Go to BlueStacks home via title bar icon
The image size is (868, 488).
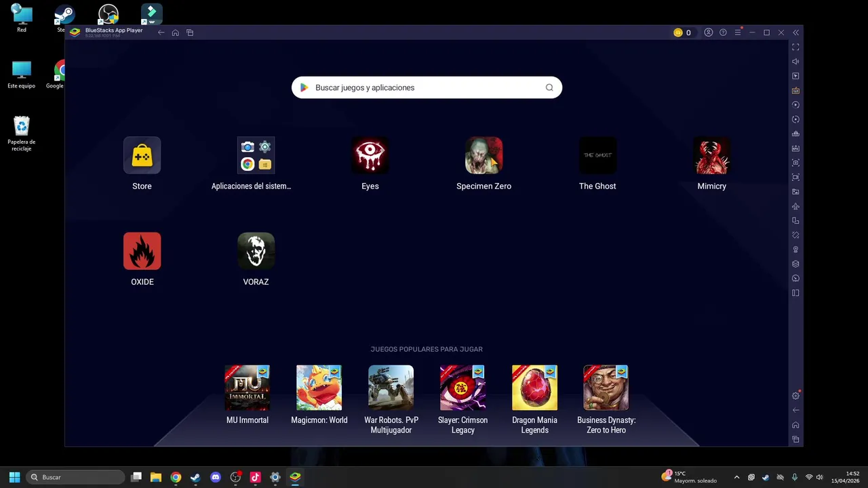tap(175, 33)
